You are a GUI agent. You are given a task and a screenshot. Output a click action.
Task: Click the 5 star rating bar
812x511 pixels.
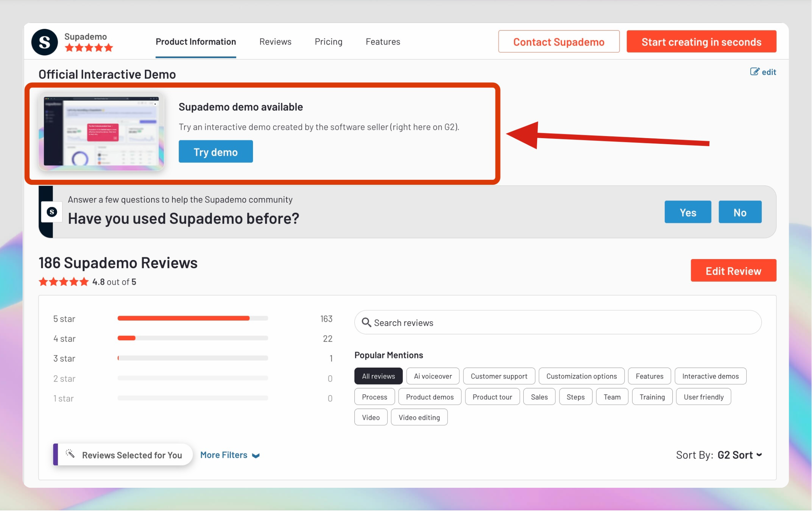[193, 318]
